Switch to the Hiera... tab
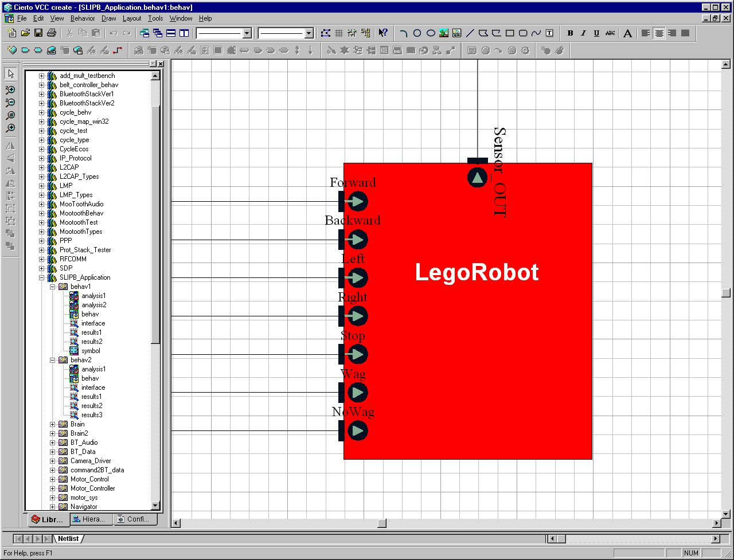 point(92,519)
